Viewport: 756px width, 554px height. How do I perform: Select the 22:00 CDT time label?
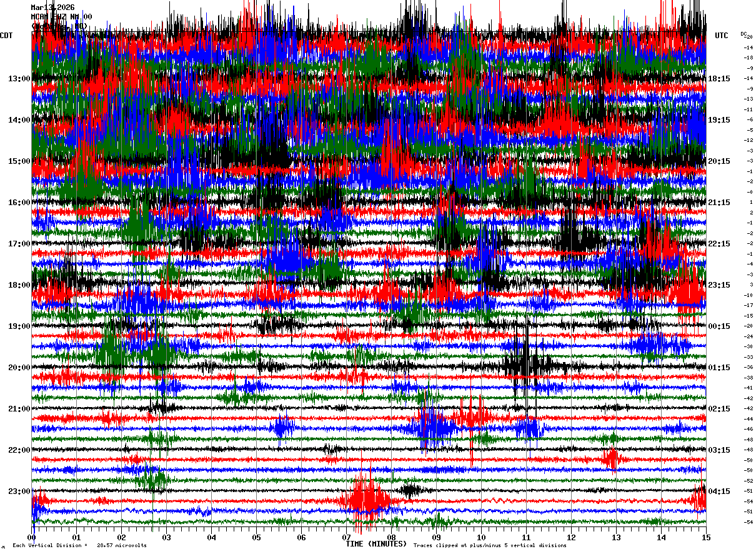pyautogui.click(x=19, y=450)
